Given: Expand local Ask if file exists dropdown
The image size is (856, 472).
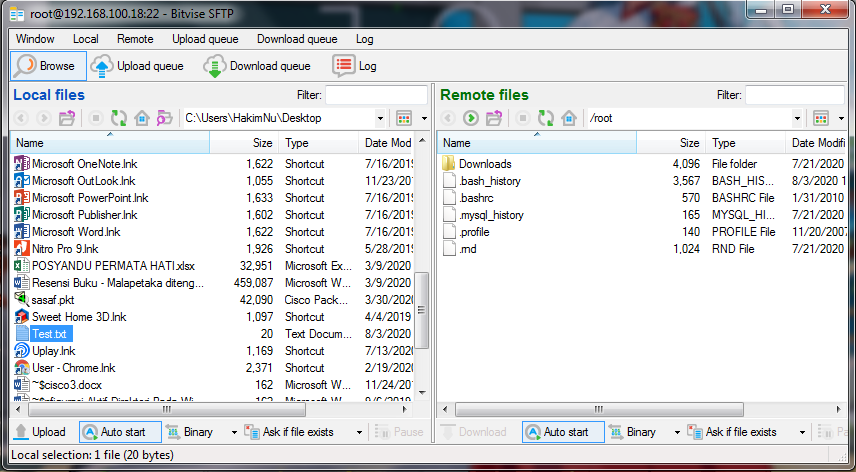Looking at the screenshot, I should pos(359,432).
